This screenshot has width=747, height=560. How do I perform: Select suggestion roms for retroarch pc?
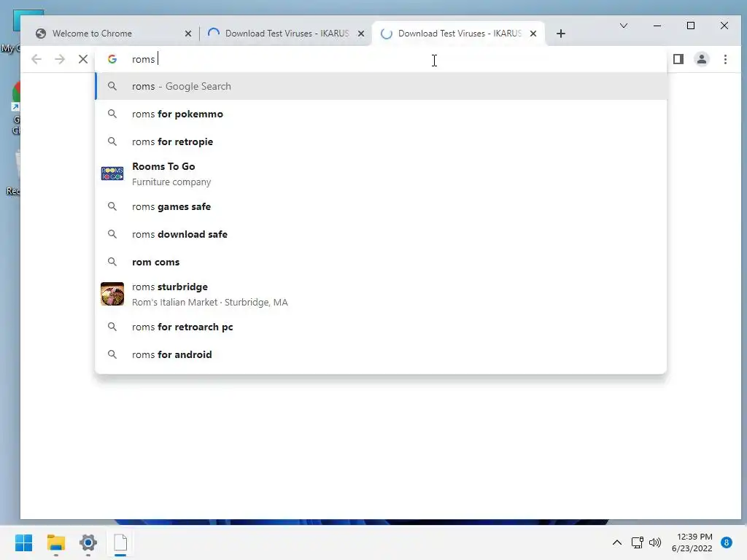[x=381, y=327]
